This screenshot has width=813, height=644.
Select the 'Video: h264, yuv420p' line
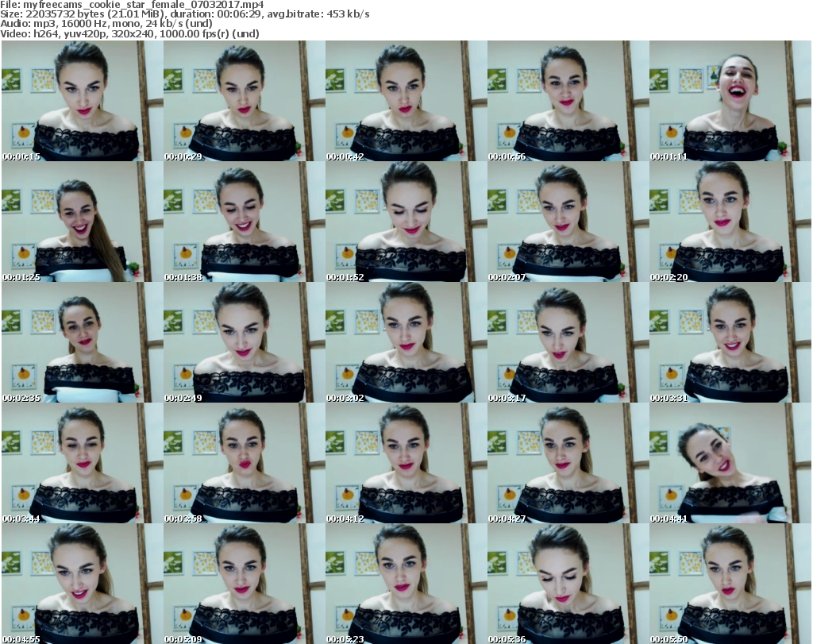click(x=129, y=33)
